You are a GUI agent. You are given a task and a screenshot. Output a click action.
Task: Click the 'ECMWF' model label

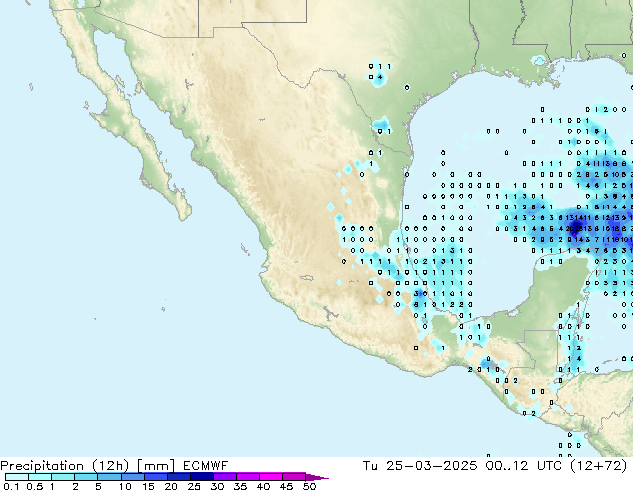coord(205,466)
